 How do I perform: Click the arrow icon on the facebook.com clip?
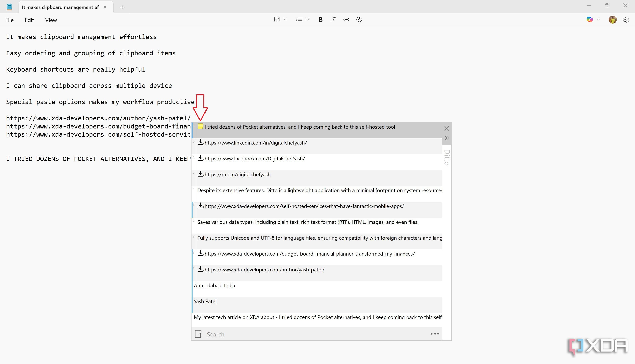(200, 158)
